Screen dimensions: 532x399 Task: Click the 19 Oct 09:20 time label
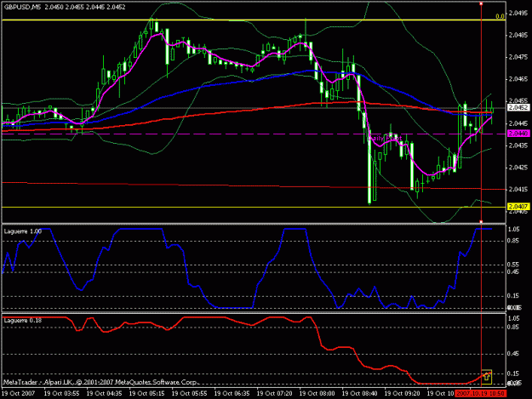[402, 394]
